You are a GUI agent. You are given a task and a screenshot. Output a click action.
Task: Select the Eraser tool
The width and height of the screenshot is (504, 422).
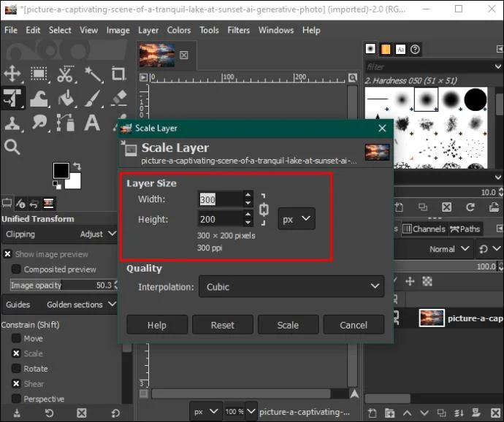119,99
